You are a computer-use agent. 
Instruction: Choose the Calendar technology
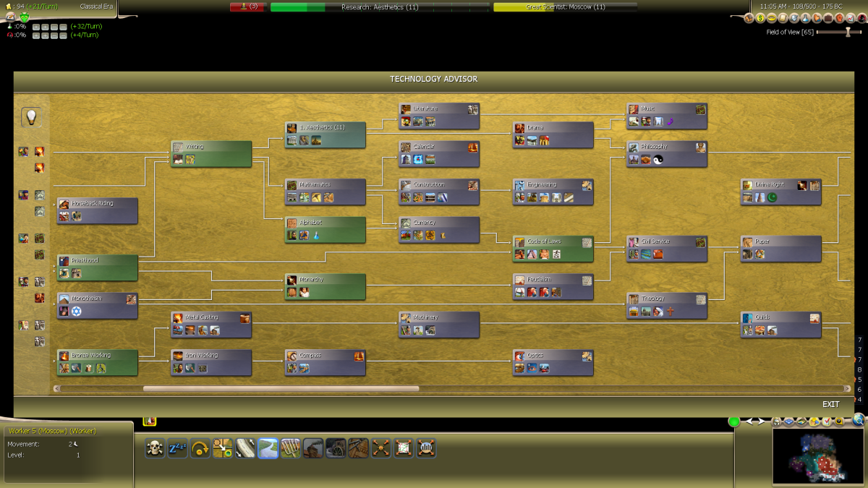pos(439,154)
